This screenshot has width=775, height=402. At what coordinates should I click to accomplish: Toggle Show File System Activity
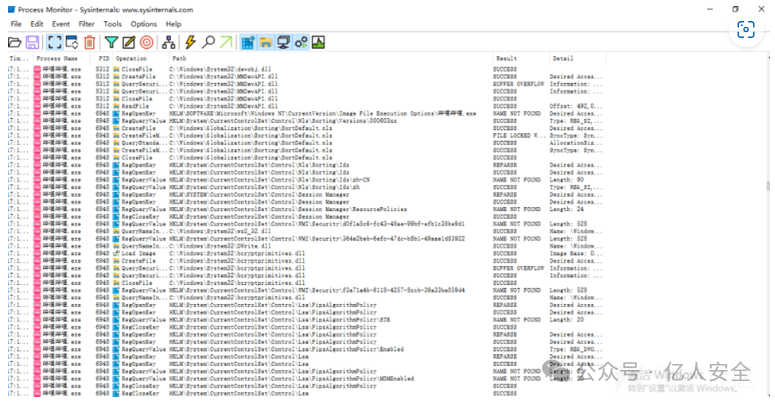tap(266, 42)
